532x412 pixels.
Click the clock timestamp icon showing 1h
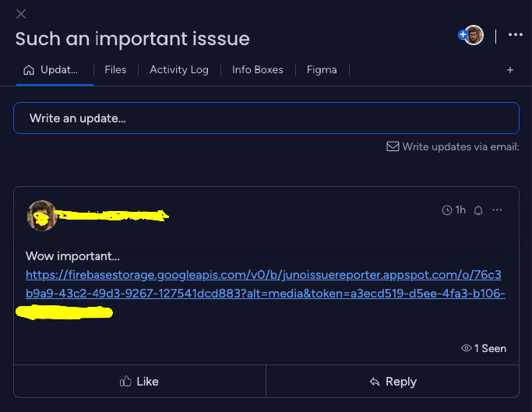[x=447, y=210]
